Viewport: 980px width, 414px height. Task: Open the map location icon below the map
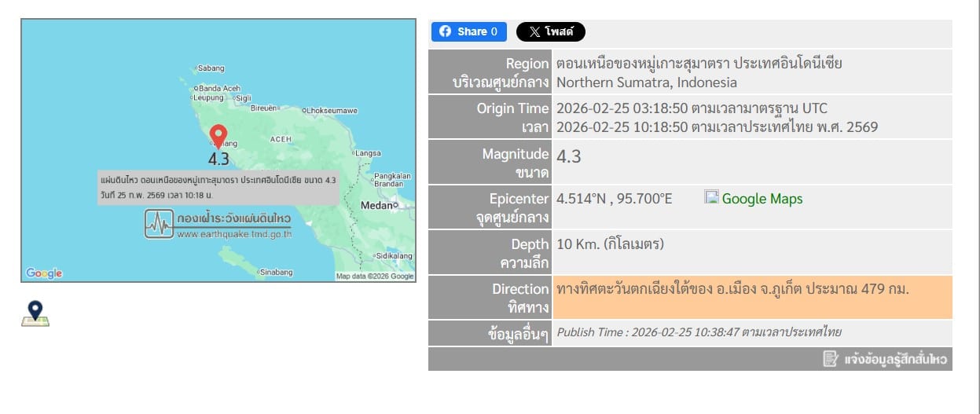coord(35,313)
